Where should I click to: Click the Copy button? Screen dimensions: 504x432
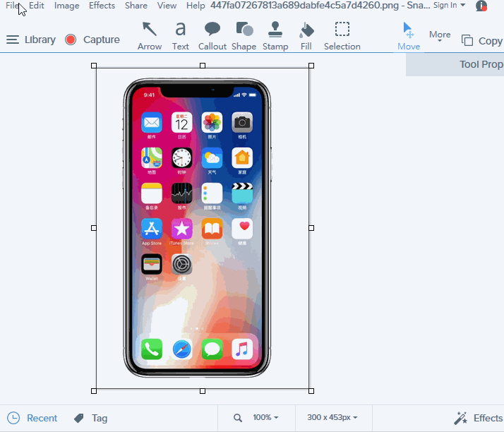(x=482, y=41)
